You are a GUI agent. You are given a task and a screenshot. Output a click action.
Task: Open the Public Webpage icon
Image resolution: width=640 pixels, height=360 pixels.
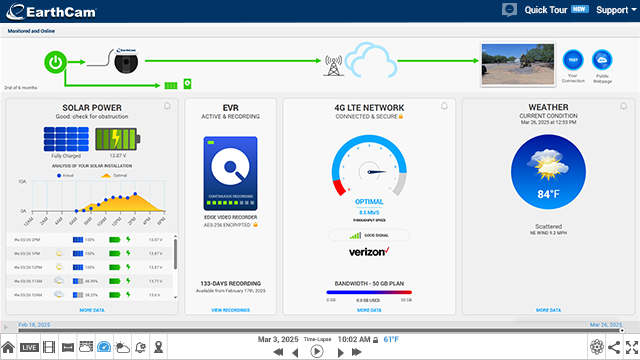tap(602, 60)
